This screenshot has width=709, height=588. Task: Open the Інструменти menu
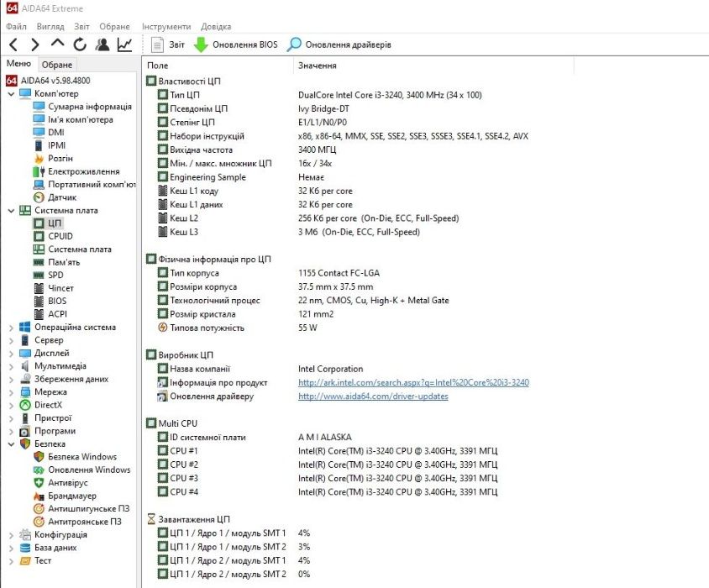(x=166, y=26)
